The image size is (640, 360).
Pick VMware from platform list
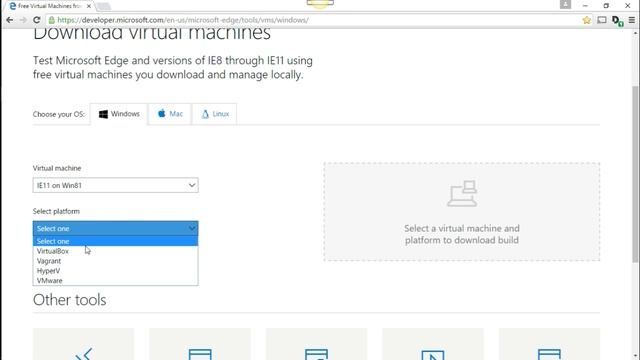point(116,280)
